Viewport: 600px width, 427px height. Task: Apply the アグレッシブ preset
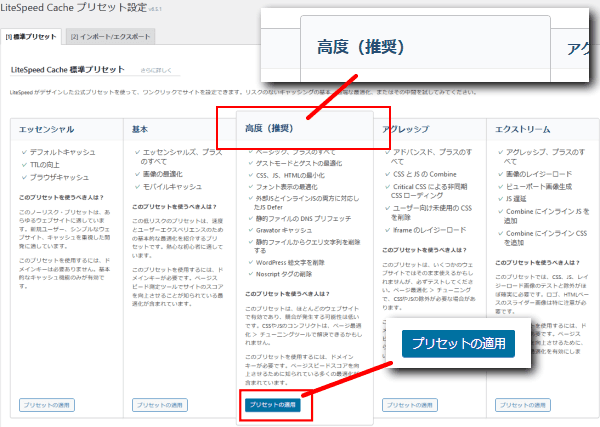[407, 405]
